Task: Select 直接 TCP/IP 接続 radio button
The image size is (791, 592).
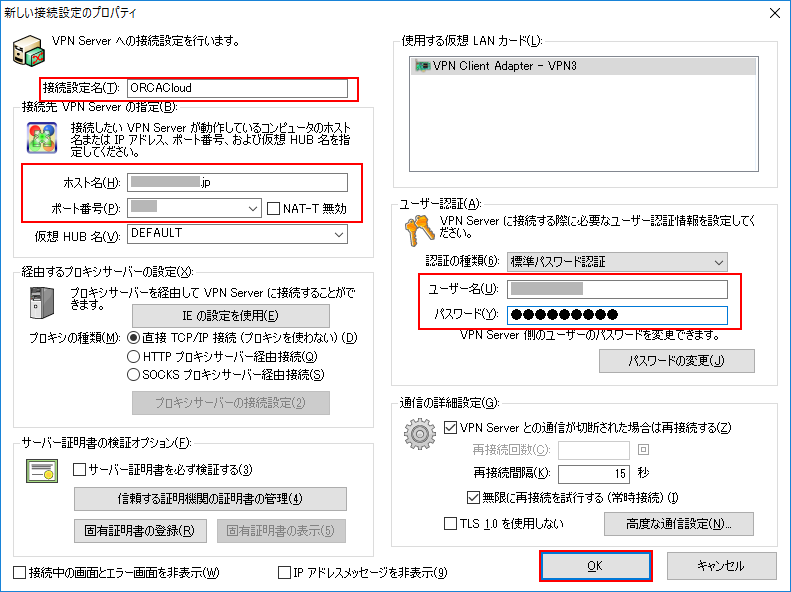Action: pyautogui.click(x=133, y=337)
